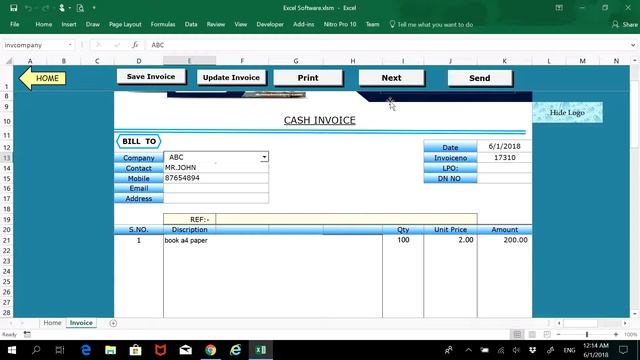The image size is (640, 360).
Task: Select column header F
Action: (242, 61)
